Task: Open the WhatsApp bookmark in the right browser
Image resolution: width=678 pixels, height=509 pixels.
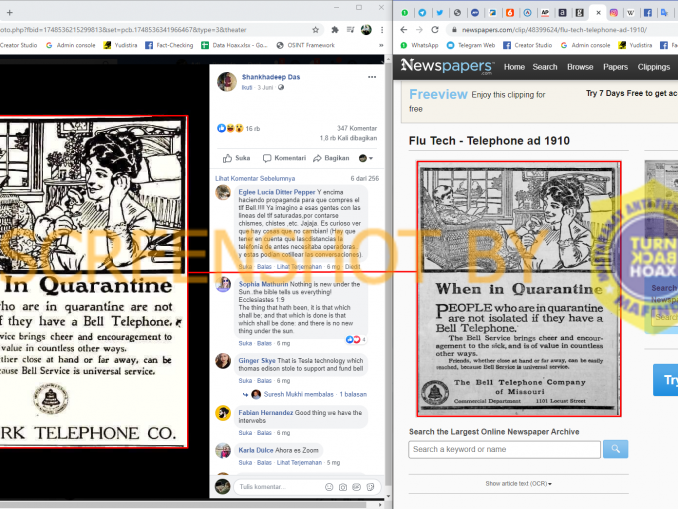Action: pos(419,45)
